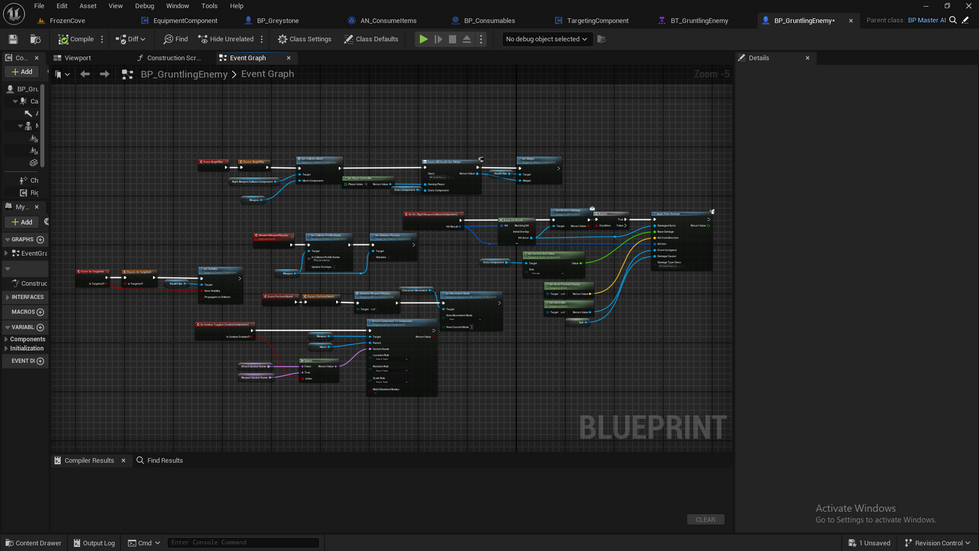Switch to the EquipmentComponent tab

click(x=180, y=21)
